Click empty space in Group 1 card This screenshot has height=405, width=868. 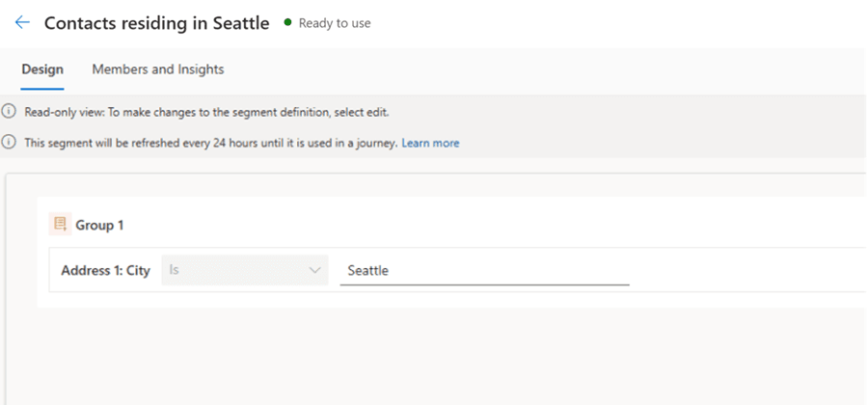click(482, 225)
